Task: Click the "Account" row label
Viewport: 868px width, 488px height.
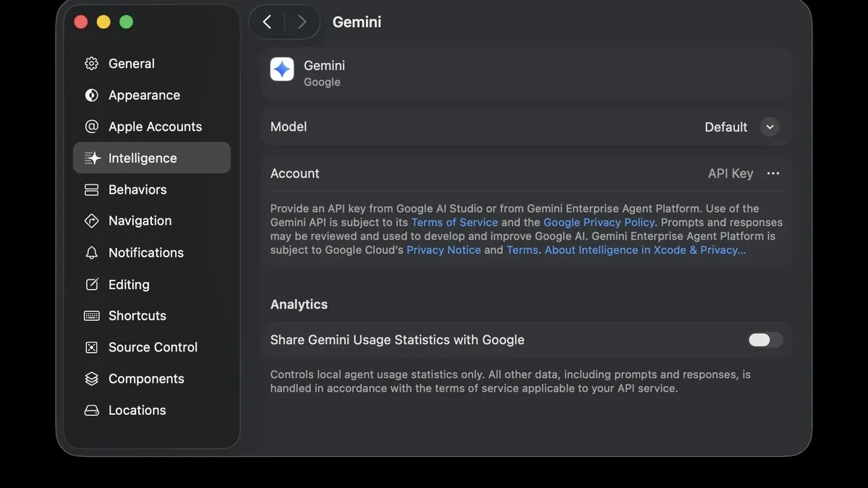Action: pyautogui.click(x=294, y=174)
